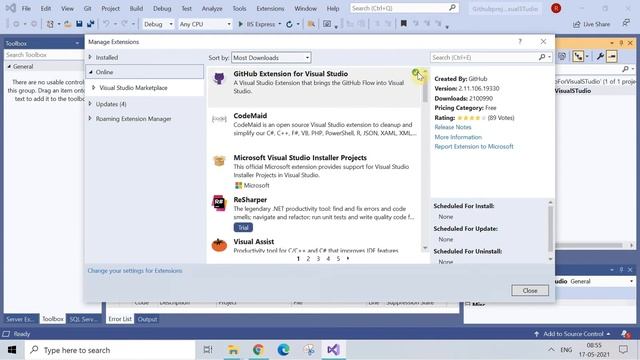Click the ReSharper Trial button
The width and height of the screenshot is (640, 360).
pos(243,227)
